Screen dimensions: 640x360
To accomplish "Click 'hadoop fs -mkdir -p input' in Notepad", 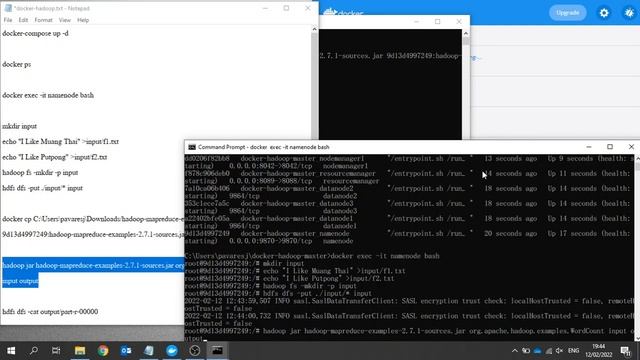I will pos(40,173).
